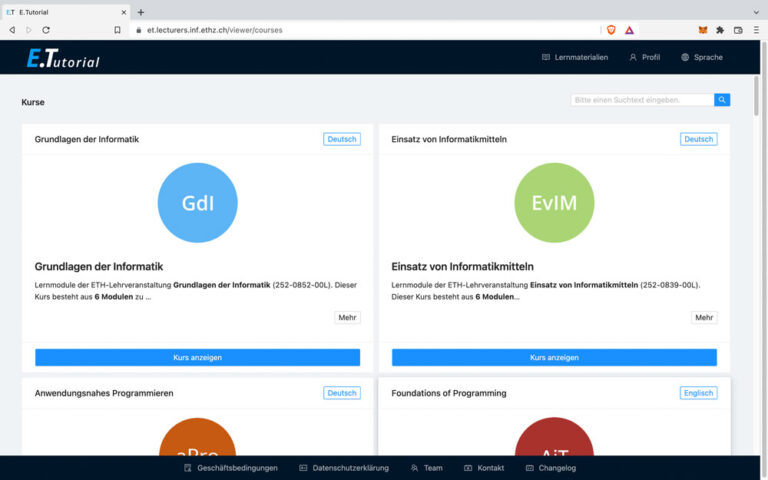Screen dimensions: 768x480
Task: Open the Brave Shields lion icon
Action: [611, 30]
